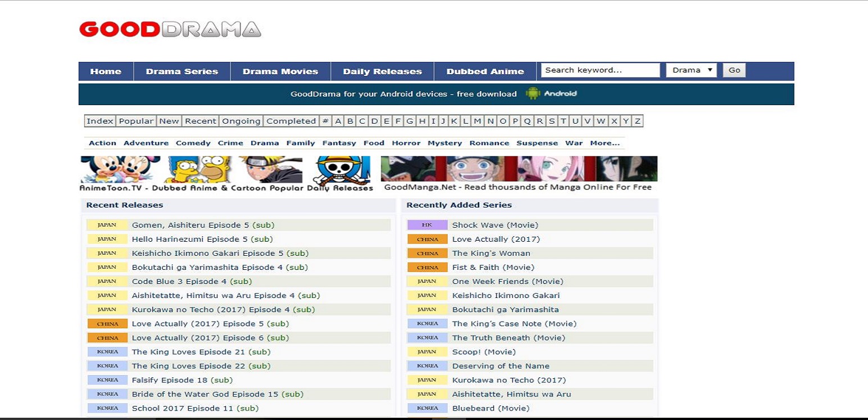Open the AnimeToon.TV banner image
Screen dimensions: 868x420
(x=226, y=175)
